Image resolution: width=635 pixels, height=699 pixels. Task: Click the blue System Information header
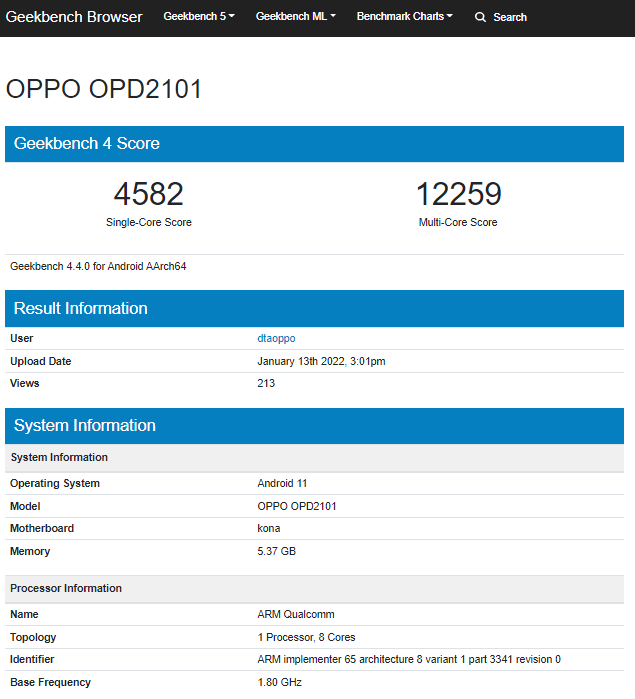(85, 426)
